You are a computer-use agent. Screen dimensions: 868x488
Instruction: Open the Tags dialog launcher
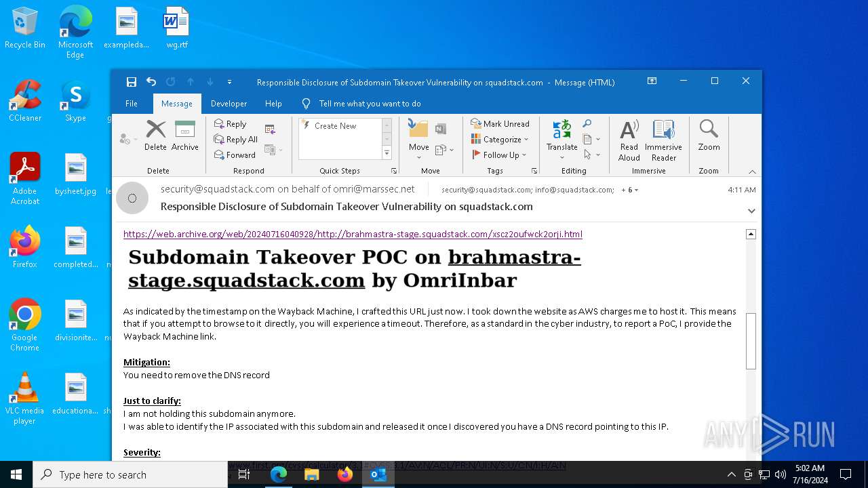(534, 171)
